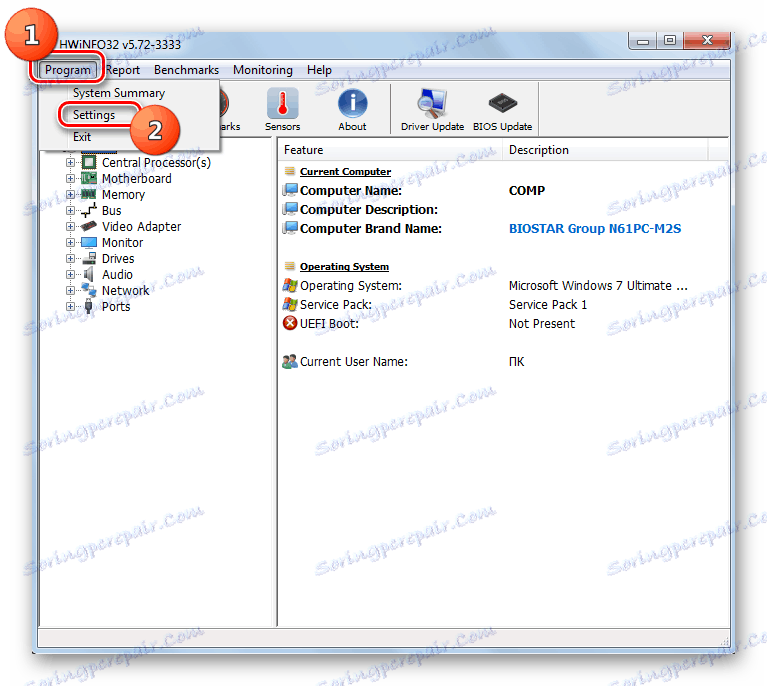
Task: Click the Computer Name monitor icon
Action: click(290, 190)
